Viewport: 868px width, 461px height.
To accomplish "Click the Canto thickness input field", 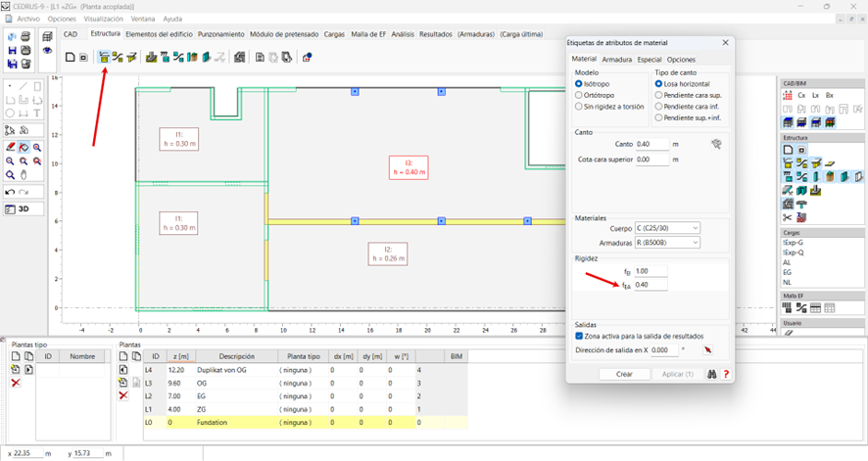I will pos(652,144).
